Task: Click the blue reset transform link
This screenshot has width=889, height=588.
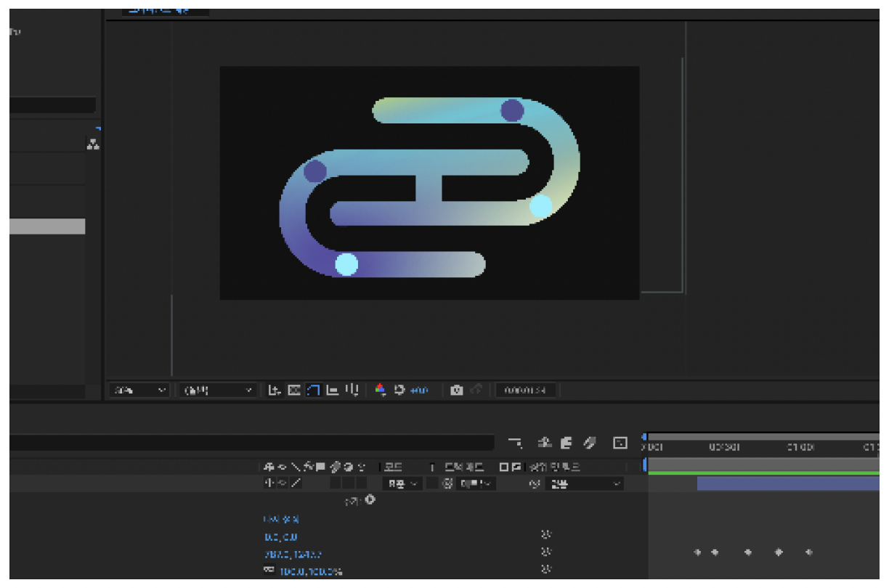Action: click(281, 520)
